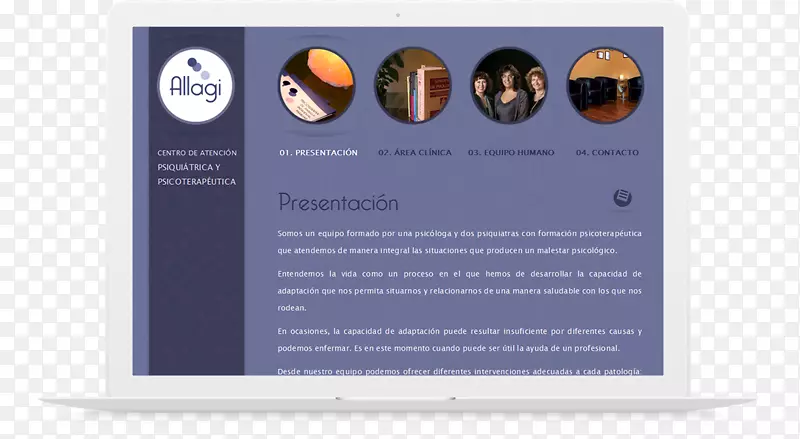Open the waiting room photo for Contacto

605,85
